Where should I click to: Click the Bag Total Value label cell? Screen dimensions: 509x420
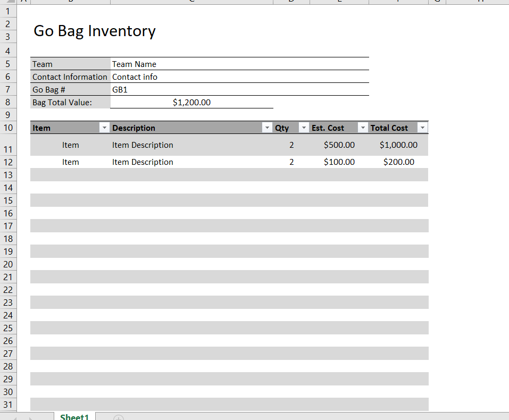[x=63, y=102]
